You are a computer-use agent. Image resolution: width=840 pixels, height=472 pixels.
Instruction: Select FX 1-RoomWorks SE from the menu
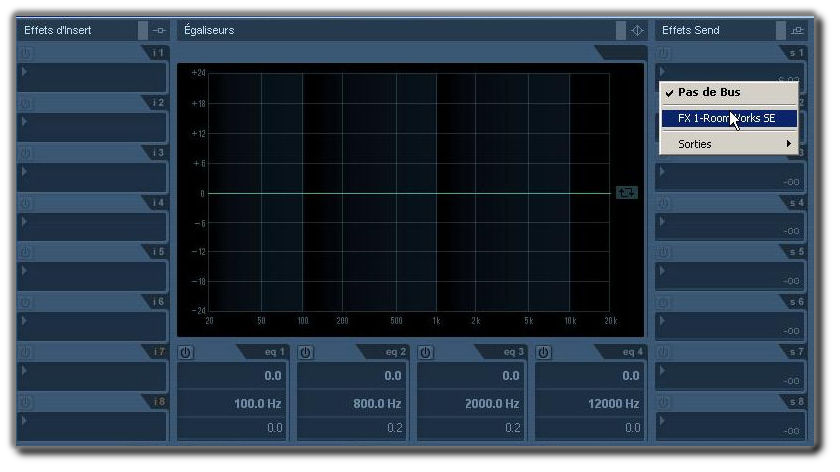(x=728, y=118)
